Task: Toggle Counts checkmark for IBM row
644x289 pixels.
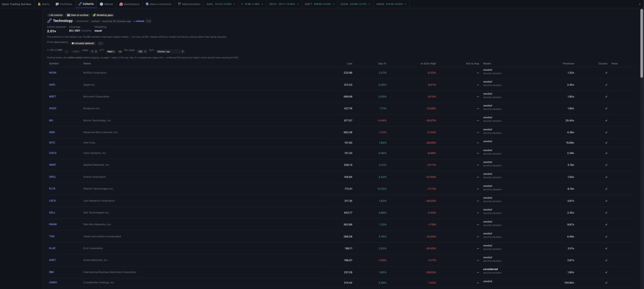Action: [x=606, y=272]
